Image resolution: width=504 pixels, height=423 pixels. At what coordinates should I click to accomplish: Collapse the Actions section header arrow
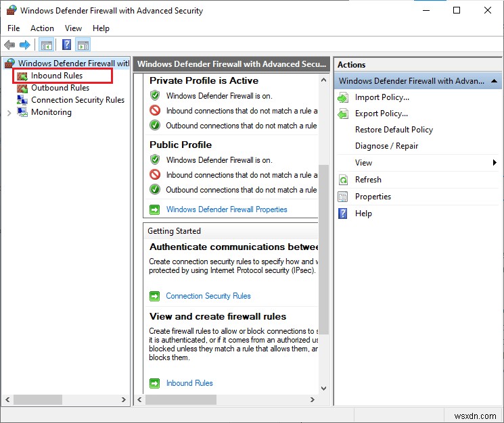494,81
